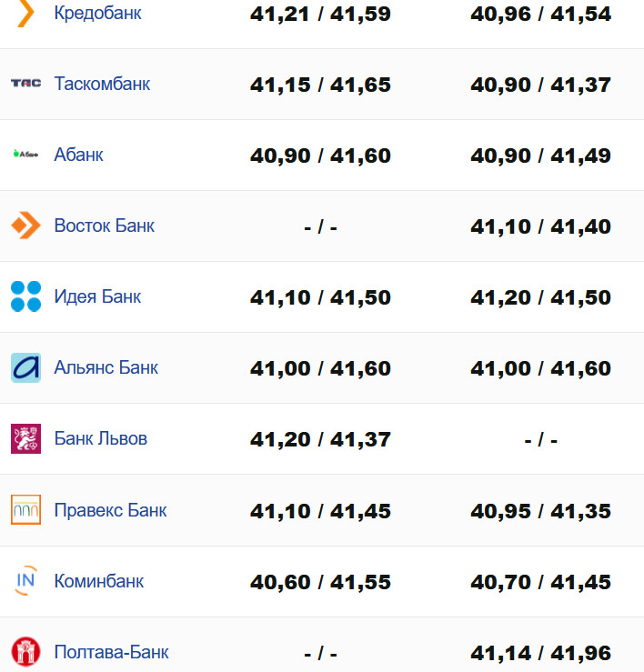
Task: Click the Идея Банк blue dots logo
Action: click(25, 296)
